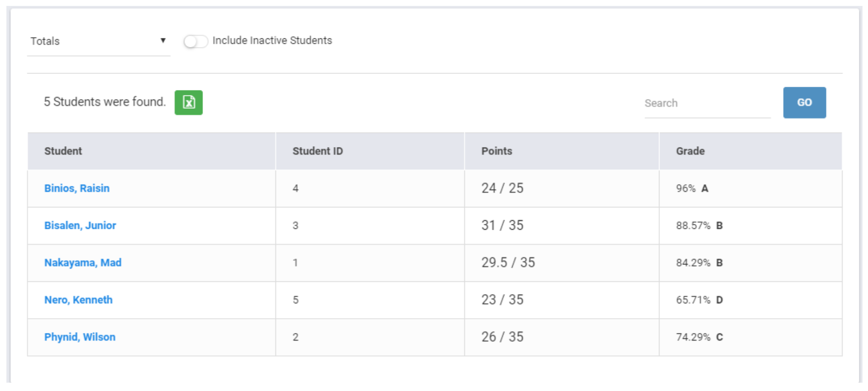Screen dimensions: 868x391
Task: Sort by Student ID column header
Action: (x=317, y=151)
